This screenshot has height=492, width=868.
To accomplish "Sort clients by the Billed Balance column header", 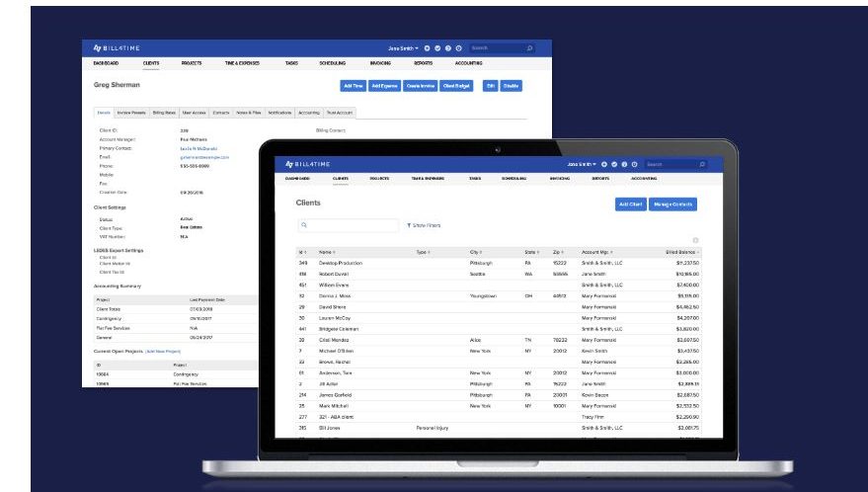I will coord(681,252).
